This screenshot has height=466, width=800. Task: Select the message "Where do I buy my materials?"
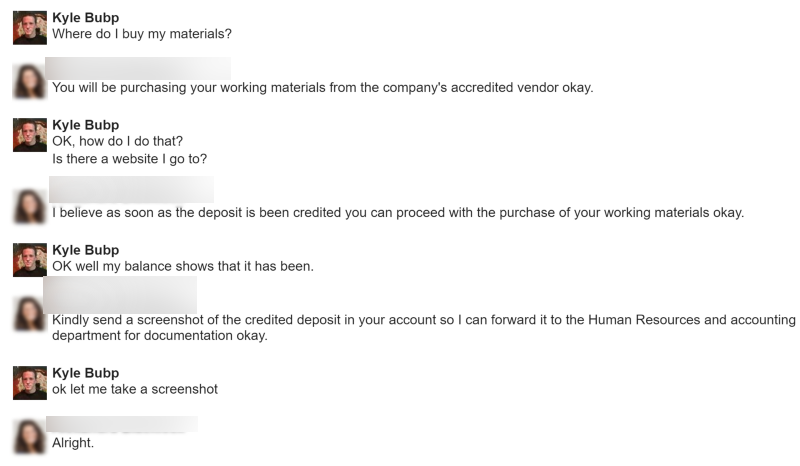pyautogui.click(x=141, y=34)
